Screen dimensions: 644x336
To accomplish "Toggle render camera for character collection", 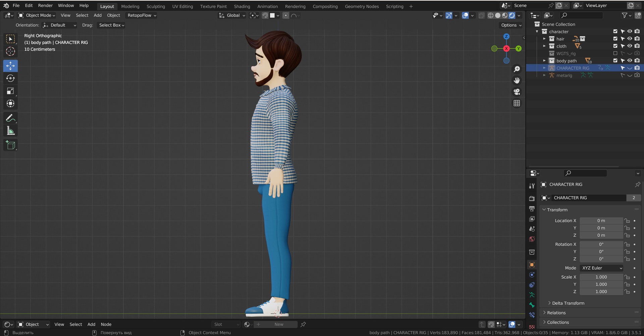I will (637, 31).
